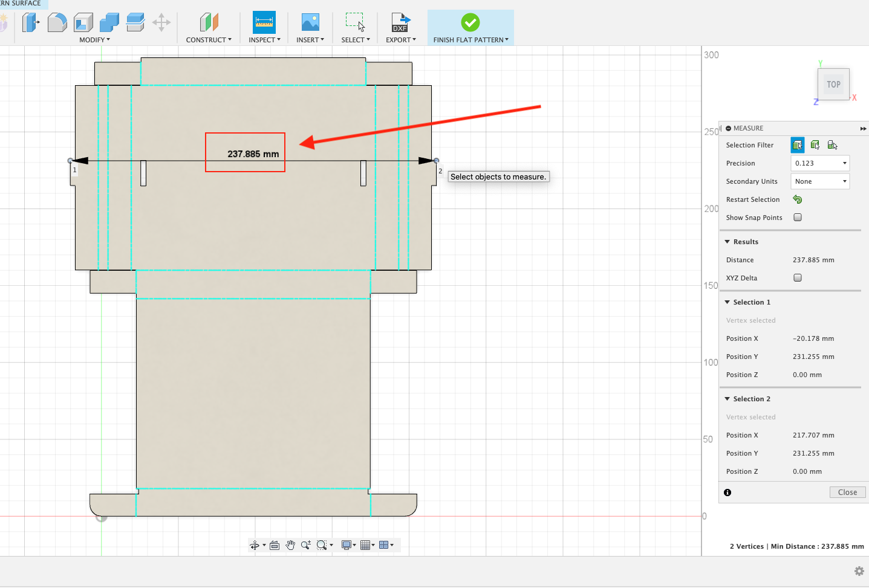Click the Min Distance status text
The width and height of the screenshot is (869, 588).
(x=817, y=546)
